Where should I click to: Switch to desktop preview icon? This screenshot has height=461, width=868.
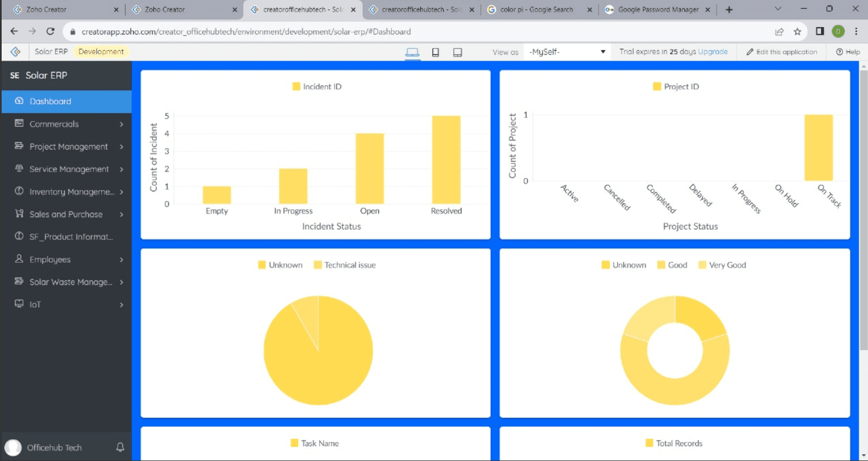point(412,52)
